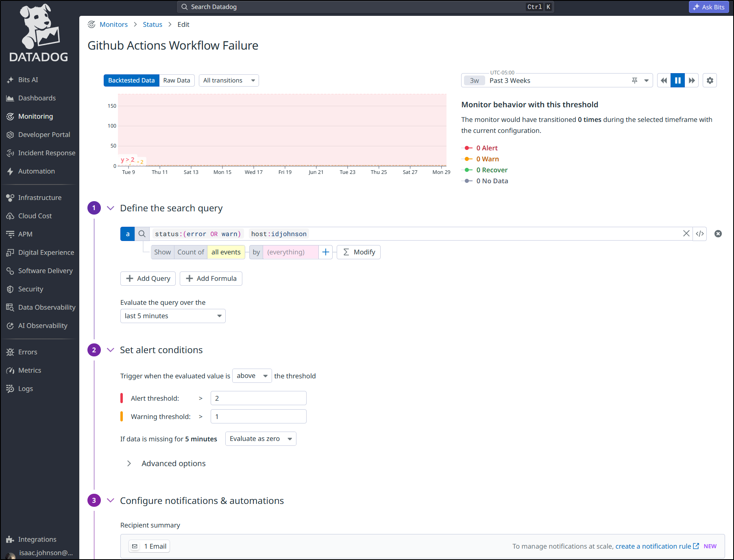The image size is (734, 560).
Task: Step timeframe forward
Action: point(692,80)
